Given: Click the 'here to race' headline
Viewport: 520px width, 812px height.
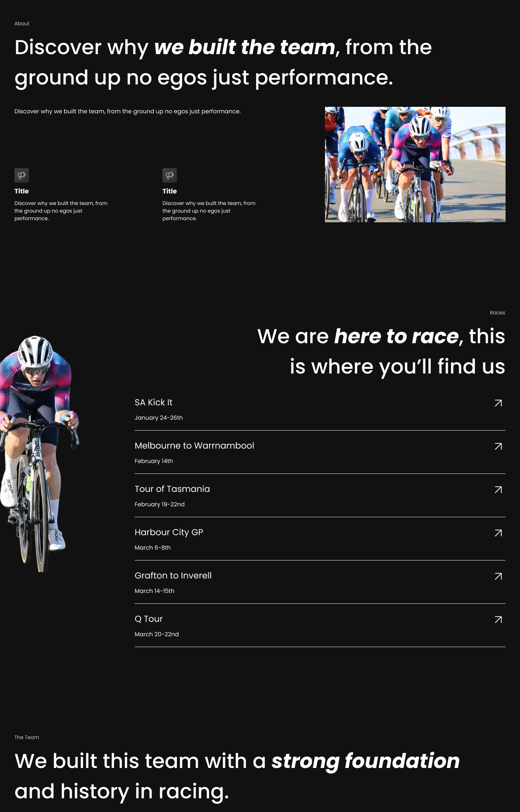Looking at the screenshot, I should point(396,336).
